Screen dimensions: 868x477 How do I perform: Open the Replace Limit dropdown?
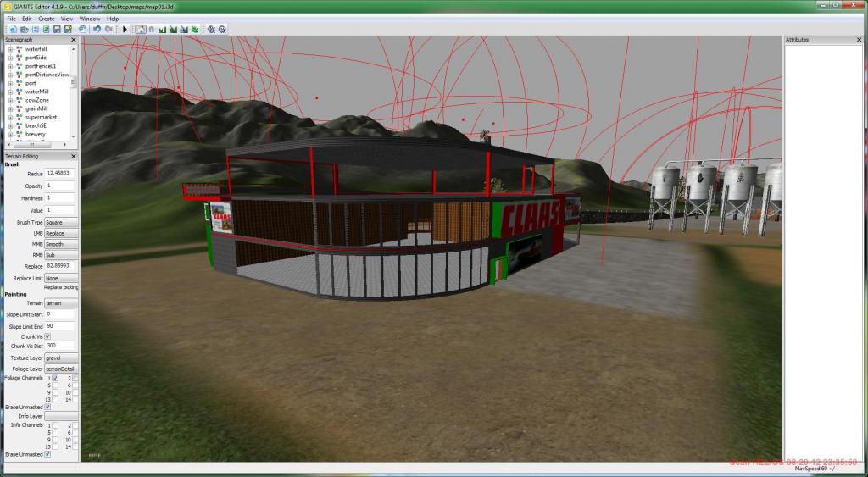pos(61,279)
